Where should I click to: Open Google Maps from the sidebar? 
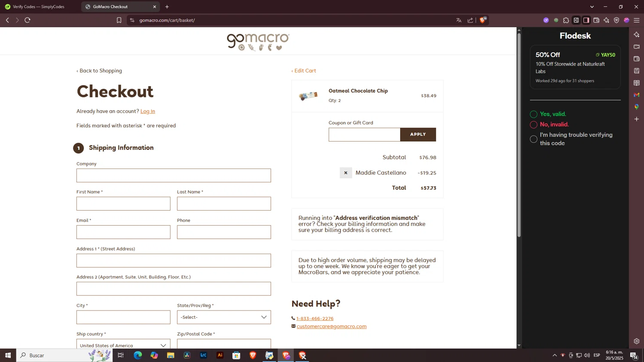tap(636, 107)
